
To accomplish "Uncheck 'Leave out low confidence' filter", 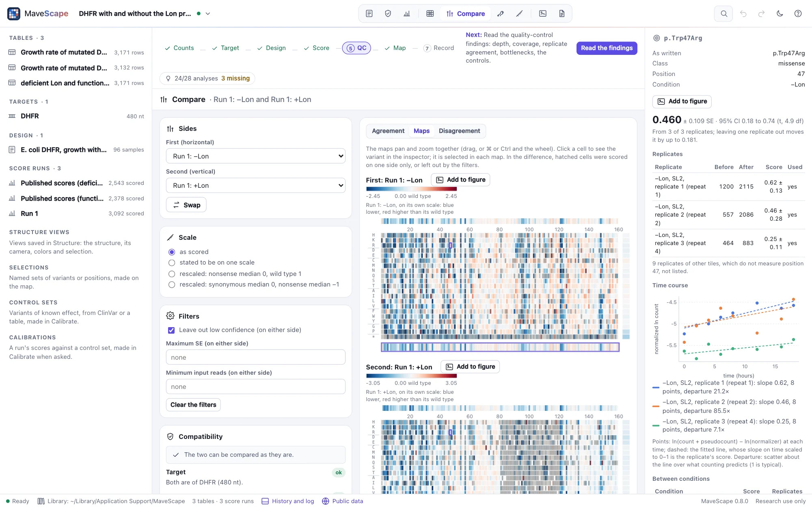I will (171, 330).
